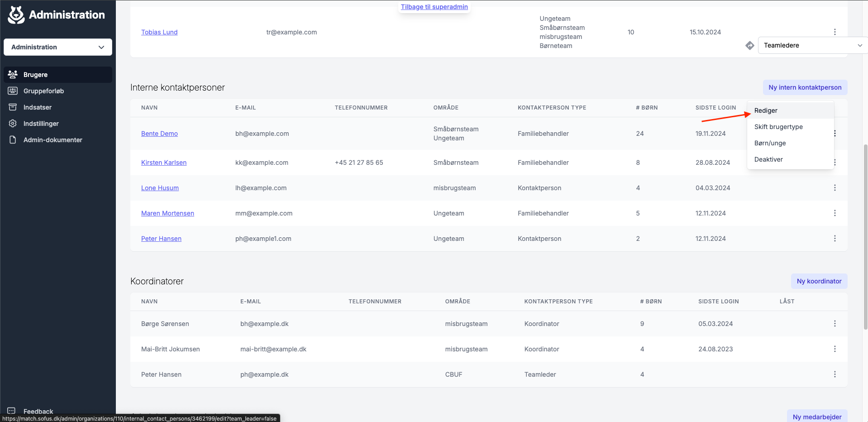The height and width of the screenshot is (422, 868).
Task: Click the email kk@example.com
Action: 262,163
